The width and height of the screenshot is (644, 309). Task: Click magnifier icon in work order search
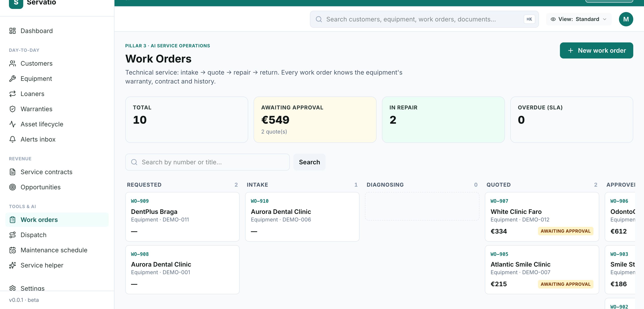click(134, 162)
